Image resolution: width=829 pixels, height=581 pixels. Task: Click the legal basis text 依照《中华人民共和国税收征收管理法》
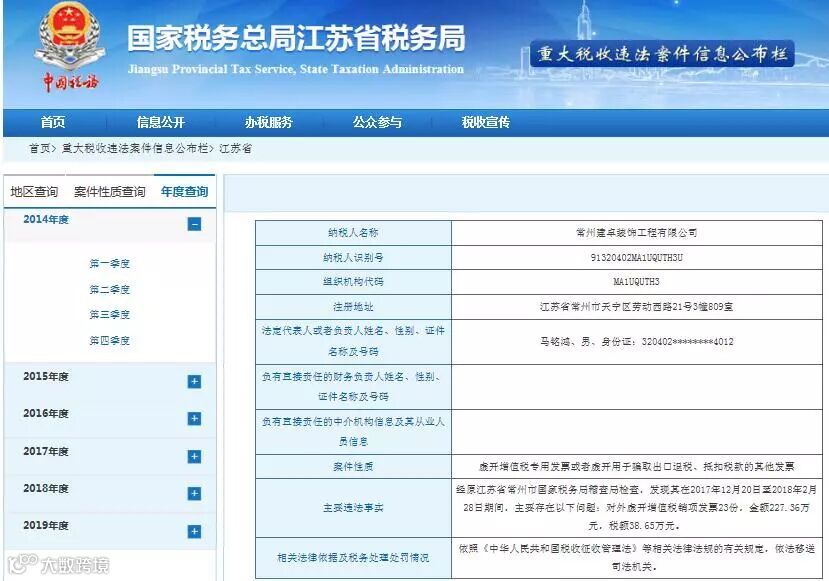point(637,558)
